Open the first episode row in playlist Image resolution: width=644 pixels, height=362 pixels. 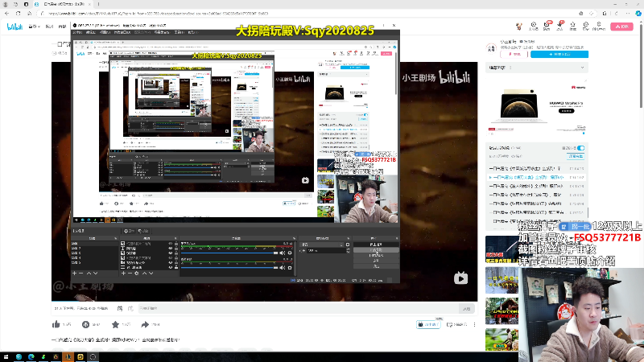[536, 168]
